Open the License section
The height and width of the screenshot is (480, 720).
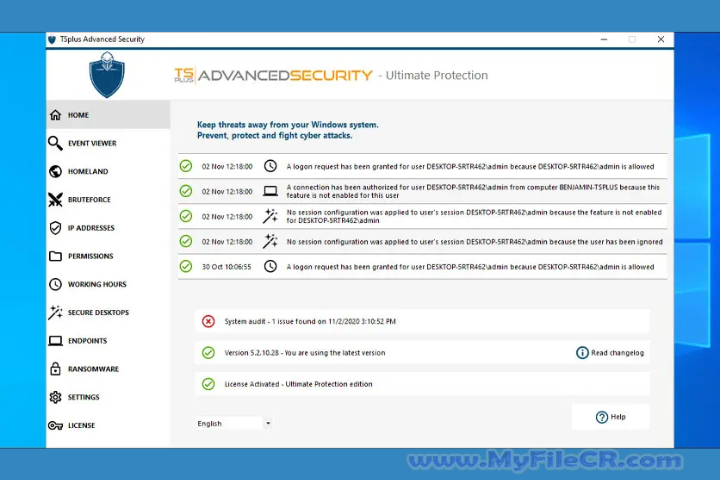pos(108,425)
